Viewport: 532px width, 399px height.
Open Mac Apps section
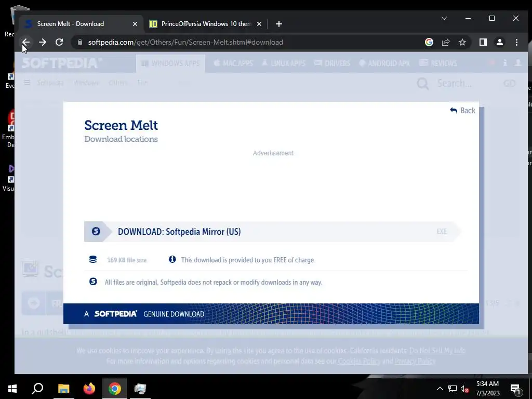(x=233, y=63)
